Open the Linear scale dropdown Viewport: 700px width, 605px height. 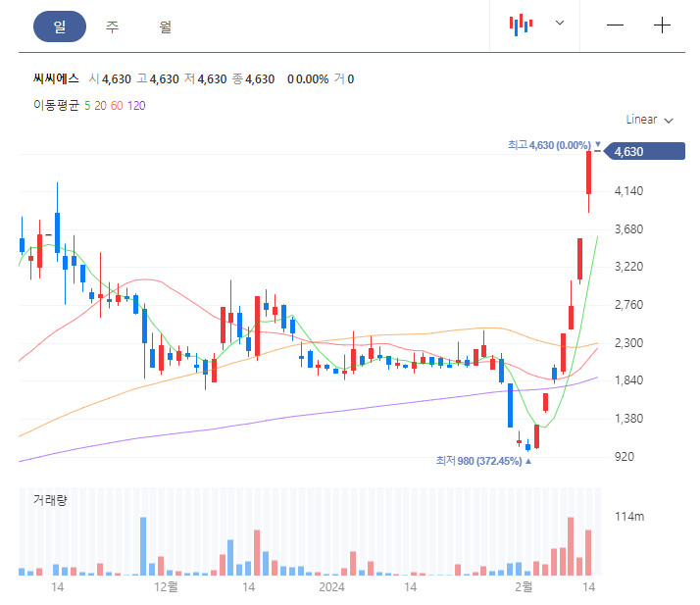[649, 120]
